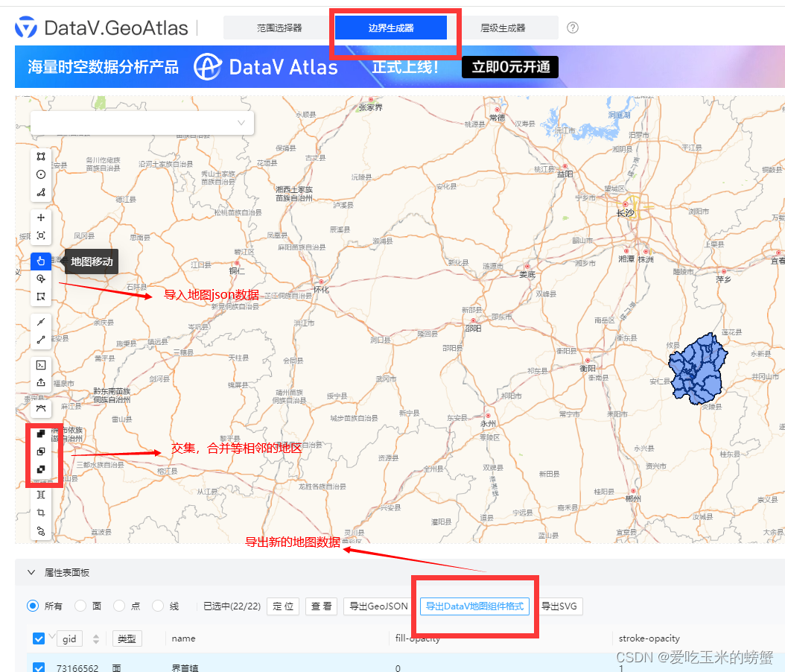
Task: Select the circle click-select tool
Action: (41, 279)
